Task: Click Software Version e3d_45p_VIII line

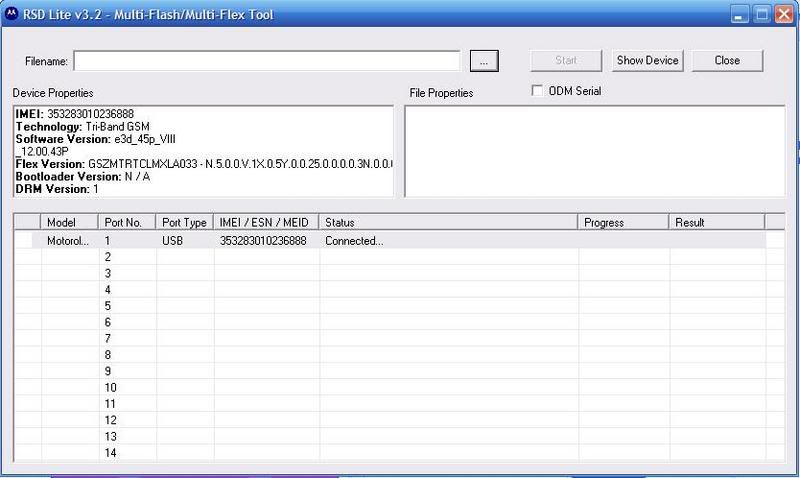Action: click(95, 139)
